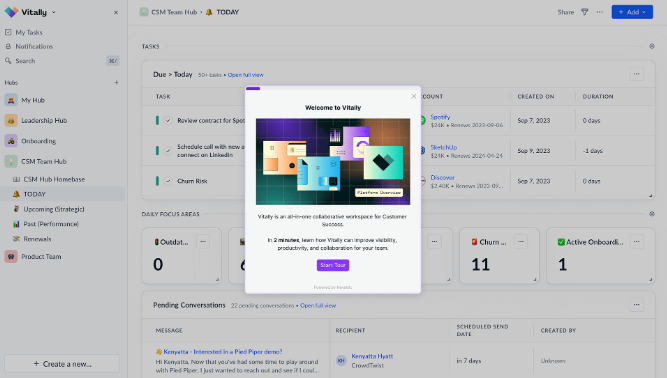Click the Daily Focus Areas settings icon
Image resolution: width=667 pixels, height=378 pixels.
[x=652, y=214]
